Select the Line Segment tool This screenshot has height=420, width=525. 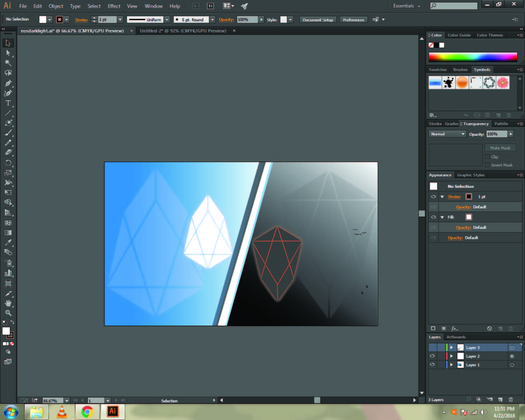click(8, 113)
